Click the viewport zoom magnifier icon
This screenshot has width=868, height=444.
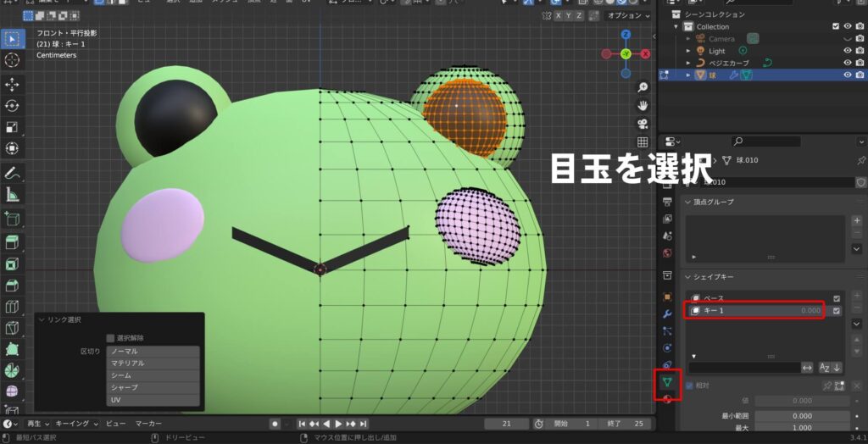(643, 87)
